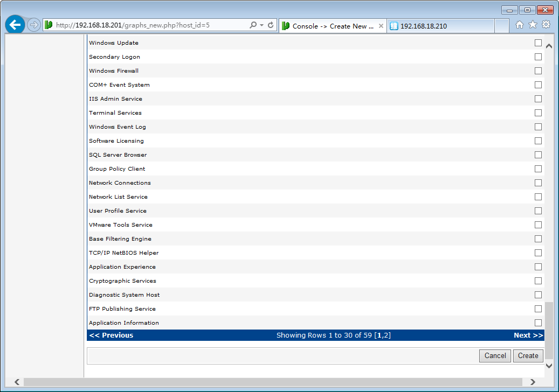Click the horizontal scrollbar right arrow
This screenshot has height=392, width=559.
click(x=533, y=382)
